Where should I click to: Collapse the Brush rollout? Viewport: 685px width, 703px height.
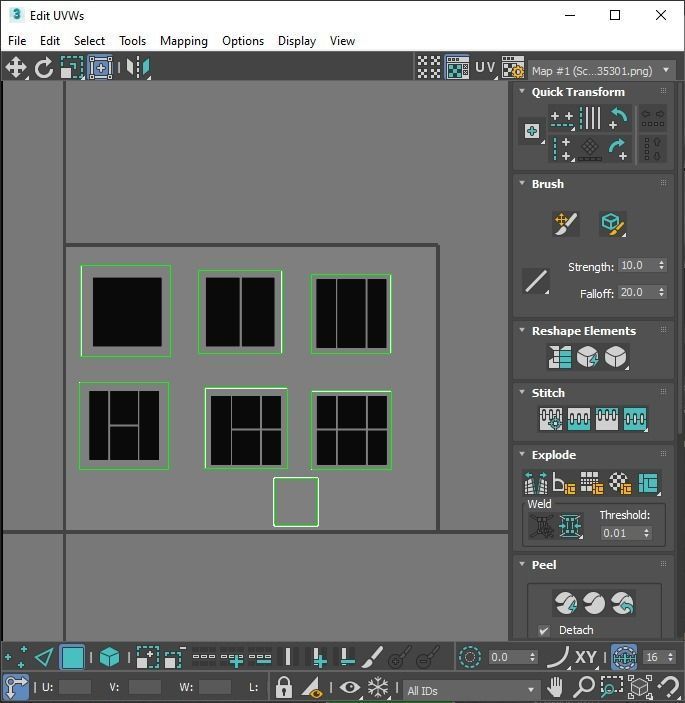coord(522,183)
